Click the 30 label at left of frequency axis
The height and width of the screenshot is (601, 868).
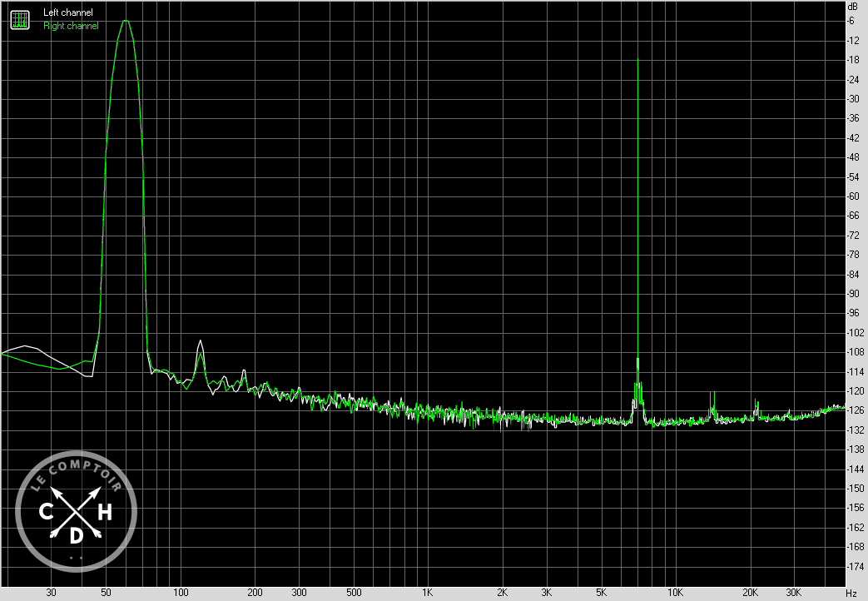(x=52, y=593)
